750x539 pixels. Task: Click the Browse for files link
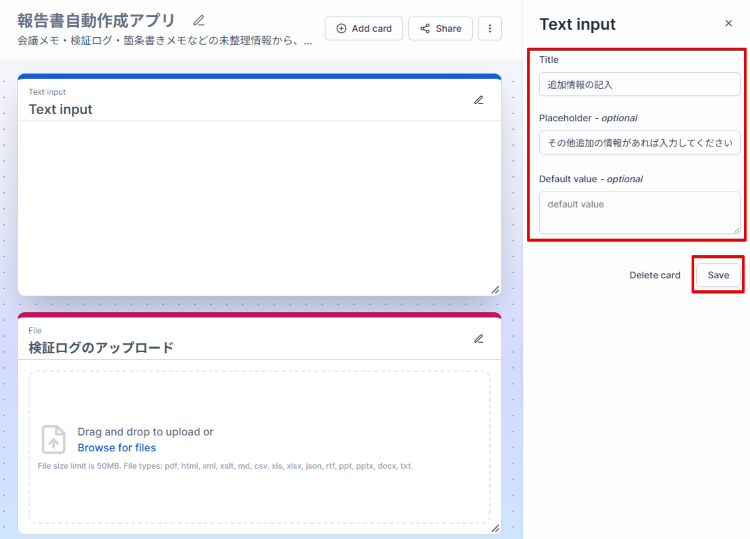click(x=117, y=448)
